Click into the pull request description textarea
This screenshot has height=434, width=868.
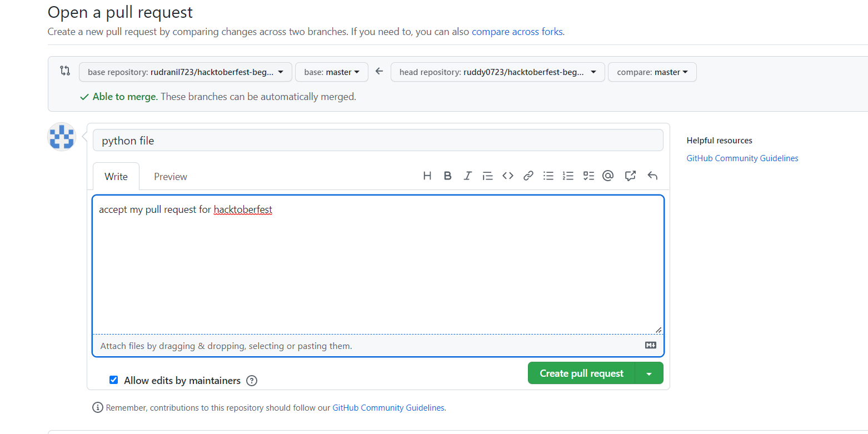click(x=378, y=265)
